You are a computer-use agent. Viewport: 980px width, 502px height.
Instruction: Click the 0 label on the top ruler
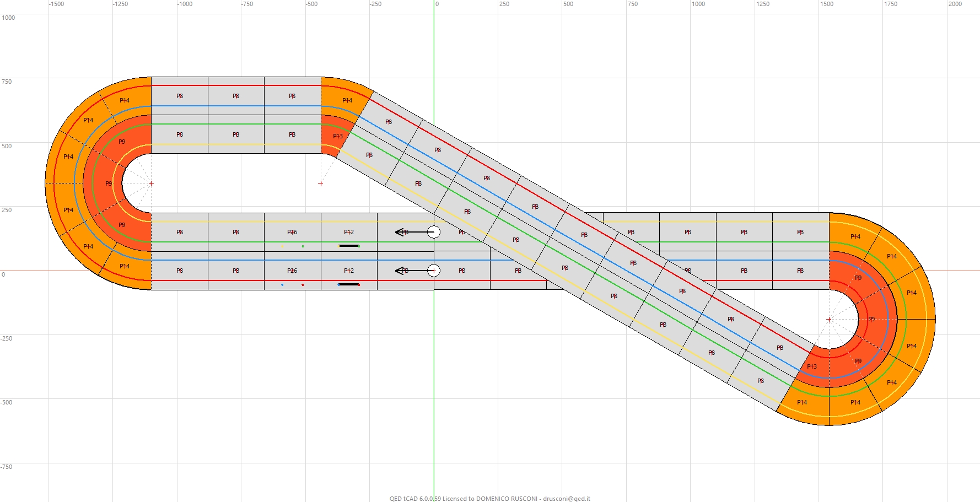click(x=437, y=4)
